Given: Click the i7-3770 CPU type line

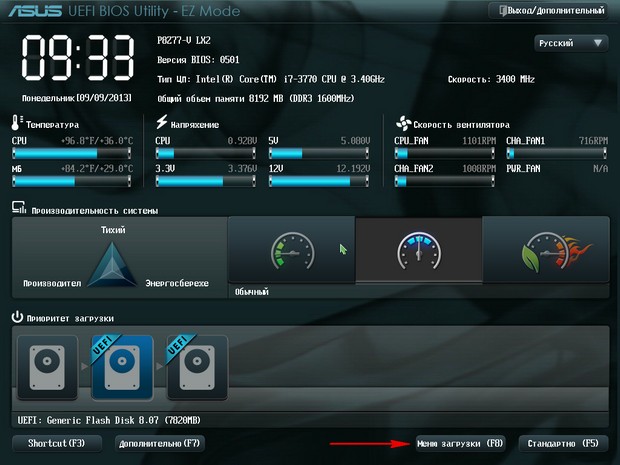Looking at the screenshot, I should tap(271, 79).
